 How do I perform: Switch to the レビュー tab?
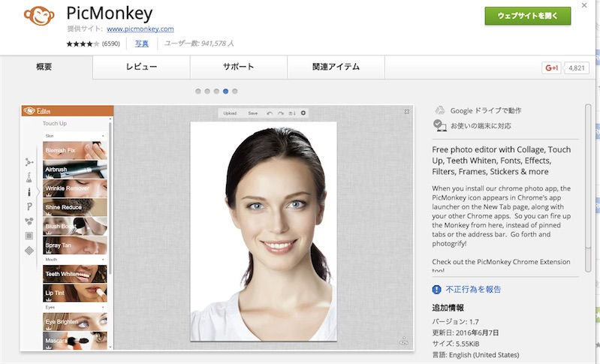click(141, 67)
